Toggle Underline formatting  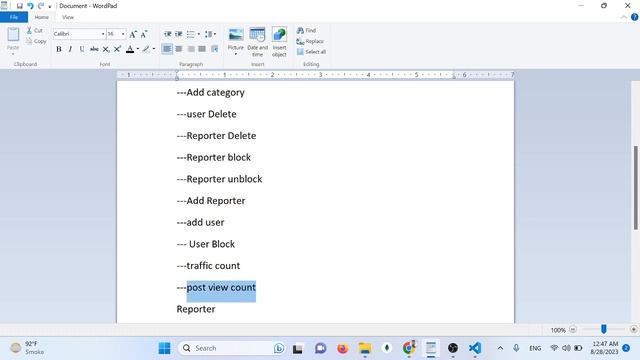[x=82, y=49]
